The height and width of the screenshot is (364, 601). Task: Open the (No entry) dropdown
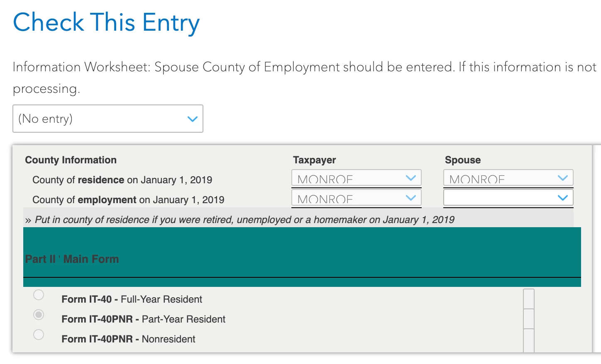pos(108,119)
